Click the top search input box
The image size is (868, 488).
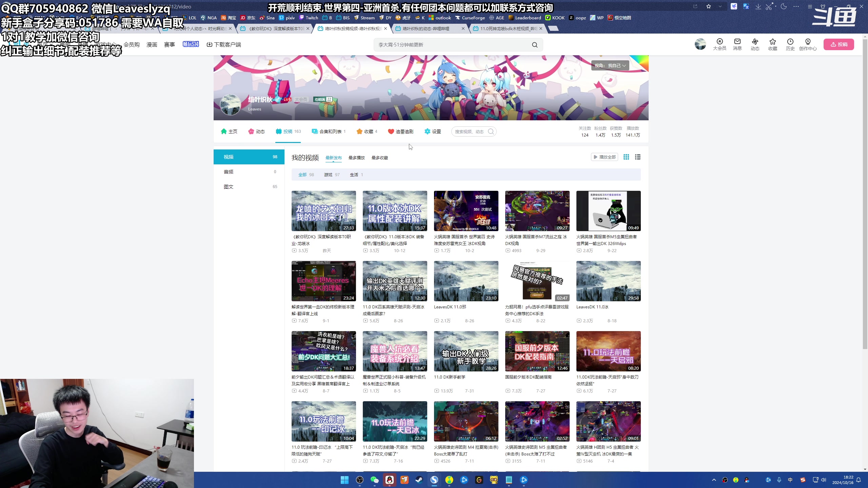[453, 45]
